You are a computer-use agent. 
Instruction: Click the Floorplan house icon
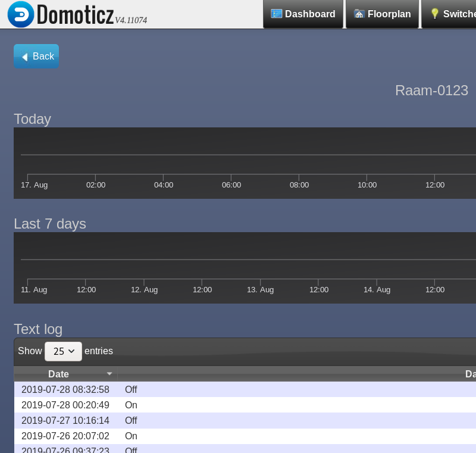[x=359, y=14]
